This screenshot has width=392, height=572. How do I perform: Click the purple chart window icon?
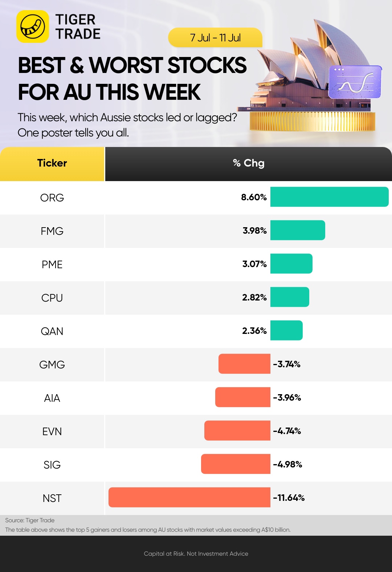[355, 82]
